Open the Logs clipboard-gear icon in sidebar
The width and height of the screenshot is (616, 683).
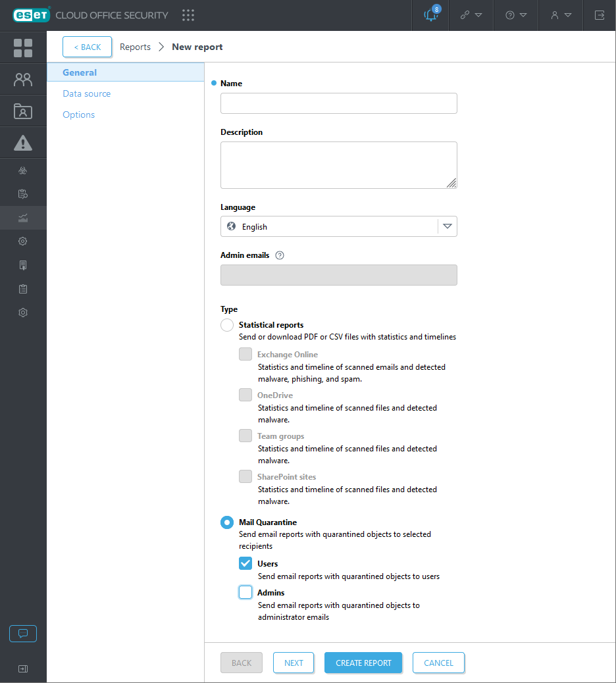tap(23, 194)
